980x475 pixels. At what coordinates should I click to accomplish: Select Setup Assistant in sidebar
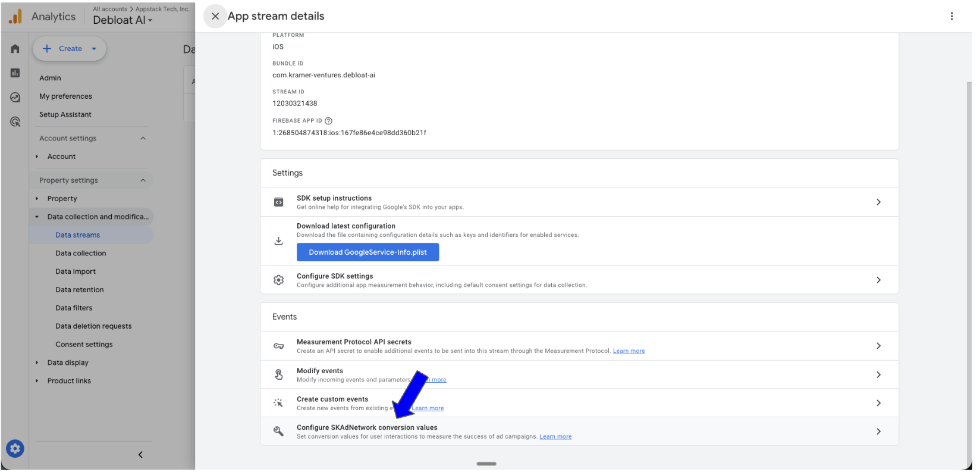click(x=65, y=115)
